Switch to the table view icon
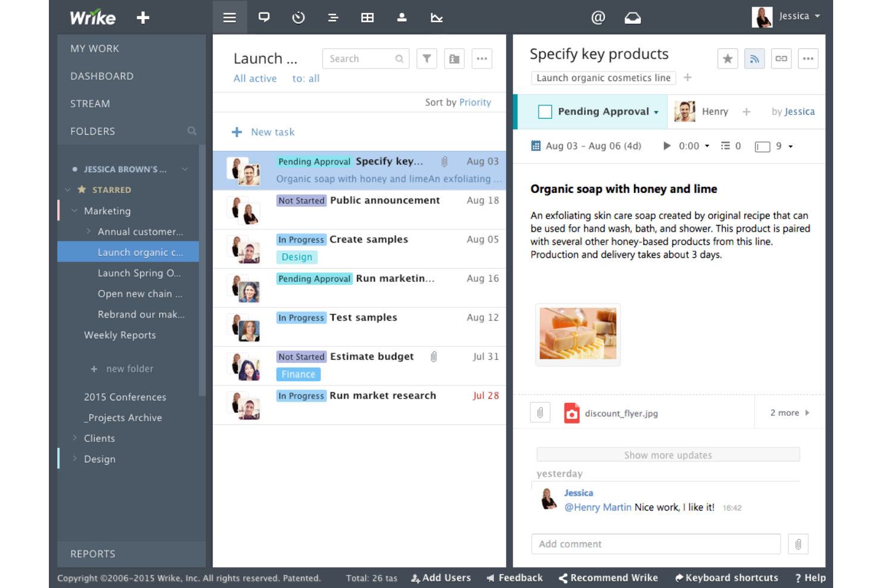Image resolution: width=882 pixels, height=588 pixels. [x=368, y=18]
